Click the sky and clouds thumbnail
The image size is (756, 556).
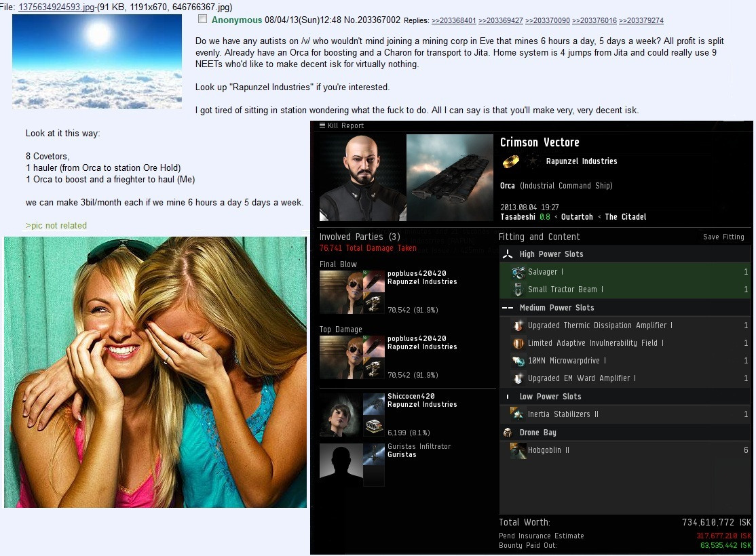click(x=97, y=62)
